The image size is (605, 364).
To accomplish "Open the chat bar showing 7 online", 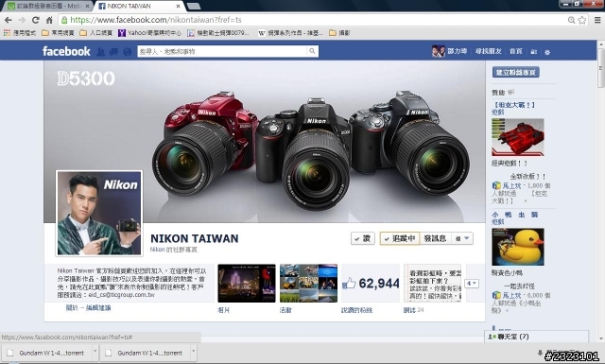I will [x=537, y=337].
